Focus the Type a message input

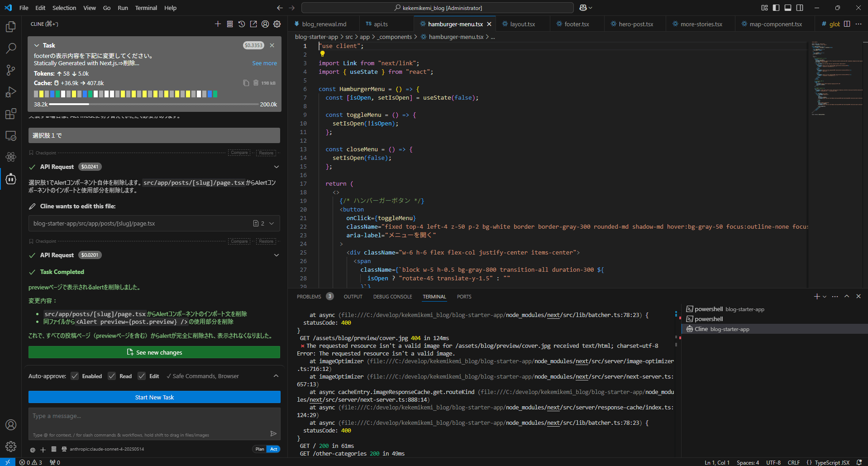(154, 416)
